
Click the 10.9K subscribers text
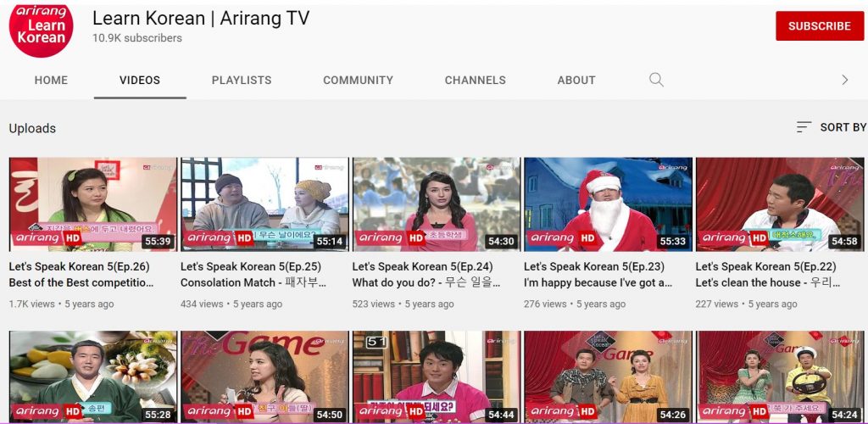pos(136,38)
